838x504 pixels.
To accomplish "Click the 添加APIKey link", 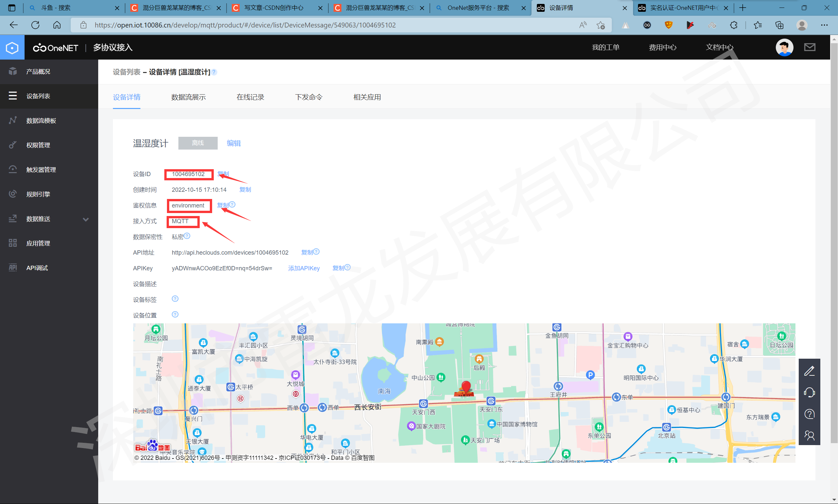I will [304, 268].
